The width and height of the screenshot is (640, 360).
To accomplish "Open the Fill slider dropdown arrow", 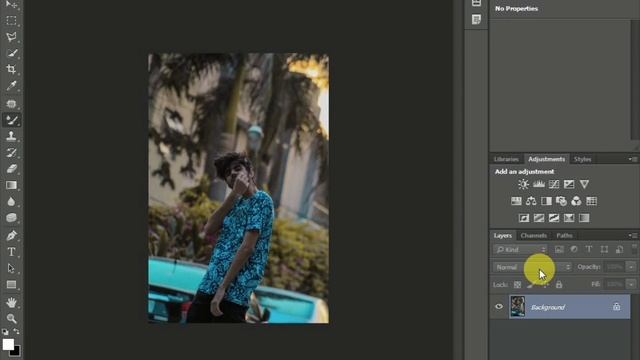I will [x=631, y=284].
